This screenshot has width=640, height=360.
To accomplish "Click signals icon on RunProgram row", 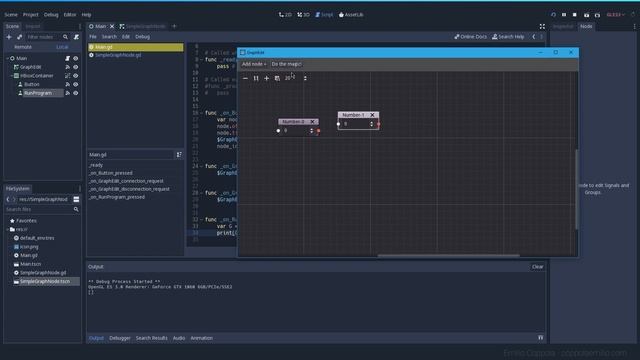I will point(68,93).
